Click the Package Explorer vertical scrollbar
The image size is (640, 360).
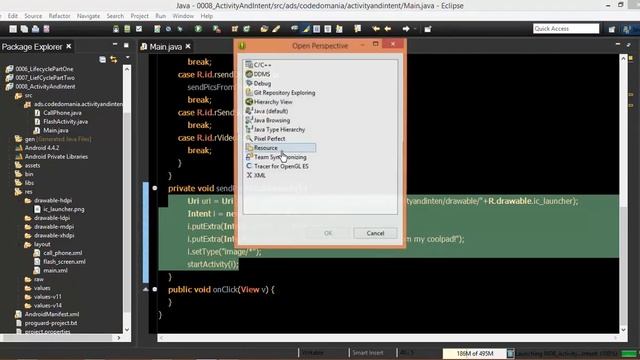click(127, 199)
